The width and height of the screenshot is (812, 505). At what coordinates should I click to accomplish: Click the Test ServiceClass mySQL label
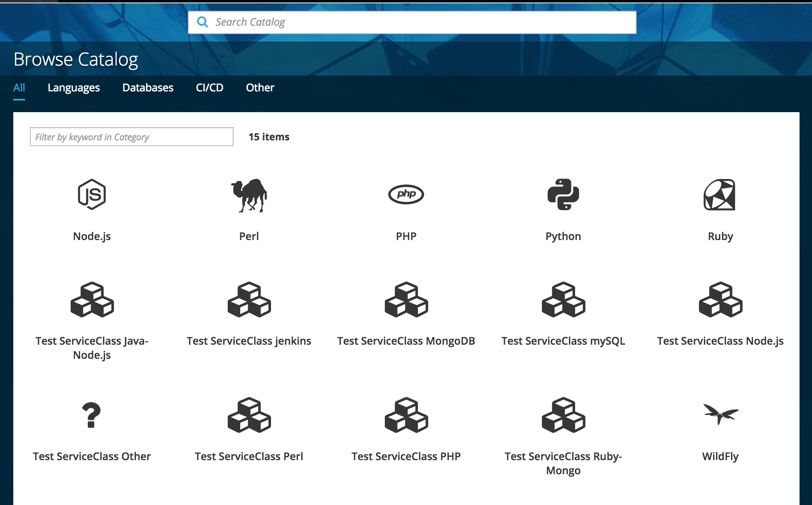[x=563, y=341]
